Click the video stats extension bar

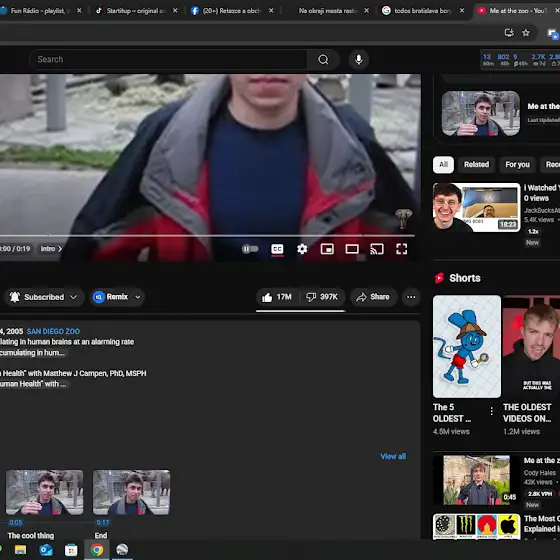click(x=520, y=60)
